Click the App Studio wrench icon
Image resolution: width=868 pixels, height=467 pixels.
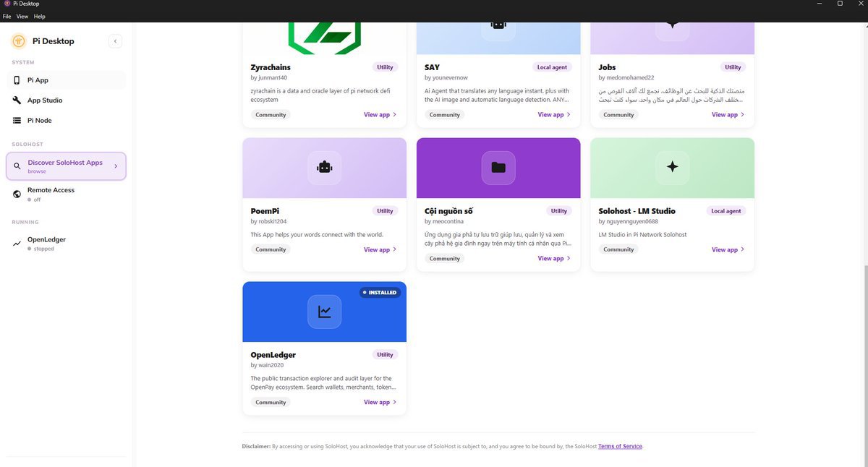[x=17, y=100]
